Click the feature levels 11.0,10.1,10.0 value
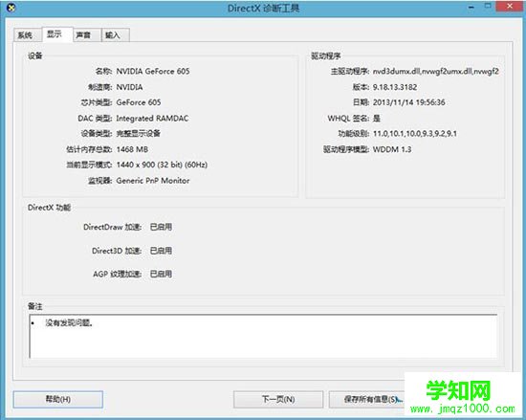526x420 pixels. tap(415, 134)
